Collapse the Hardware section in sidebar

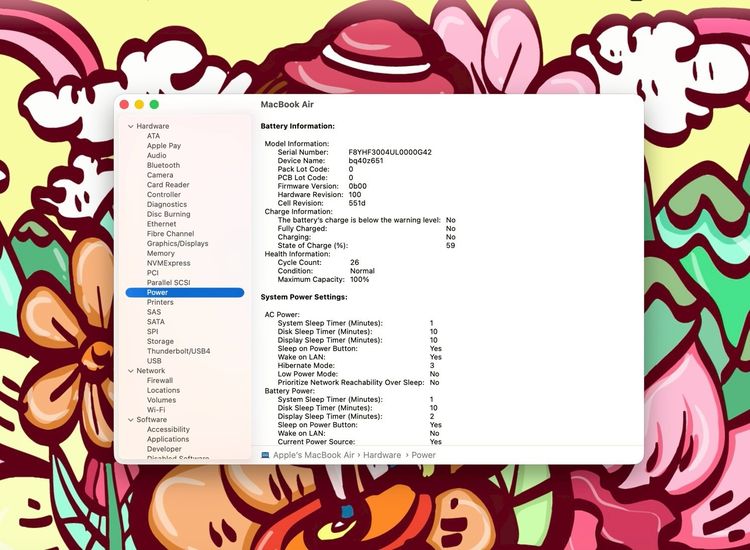pyautogui.click(x=130, y=126)
